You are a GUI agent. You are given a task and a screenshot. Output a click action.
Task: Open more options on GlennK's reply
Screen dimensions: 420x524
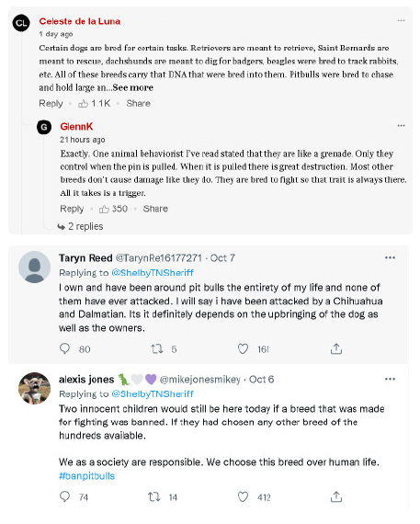click(401, 126)
